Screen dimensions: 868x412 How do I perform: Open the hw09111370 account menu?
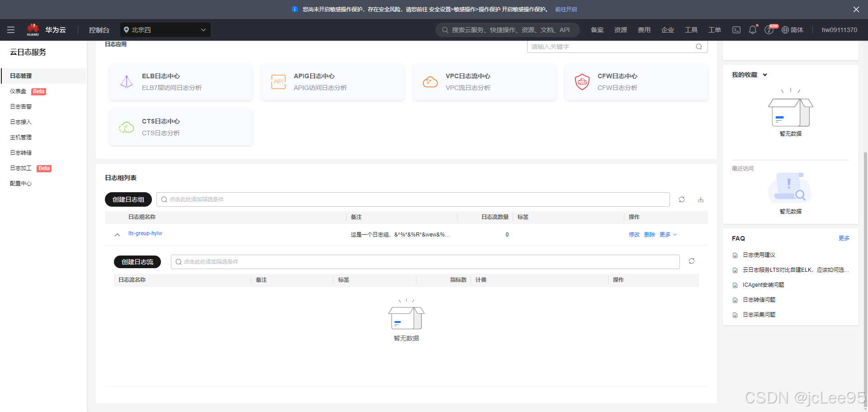(840, 30)
